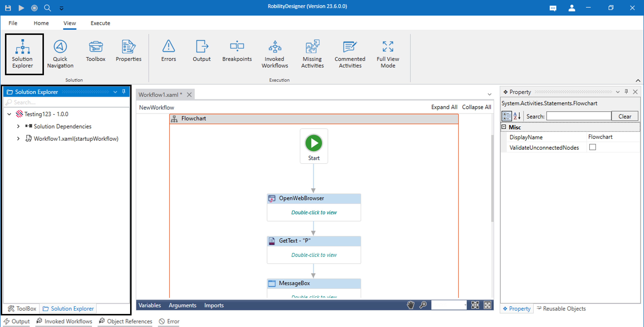Image resolution: width=644 pixels, height=327 pixels.
Task: Open the Execute ribbon tab
Action: coord(100,23)
